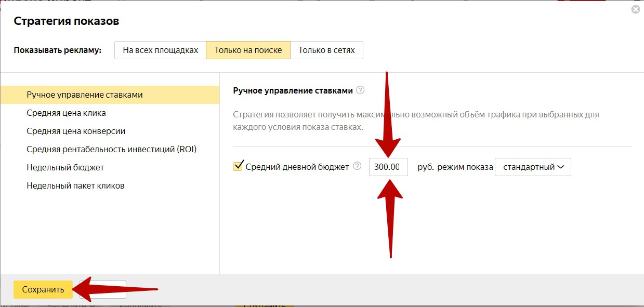Open help icon next to Средний дневной бюджет

point(357,166)
